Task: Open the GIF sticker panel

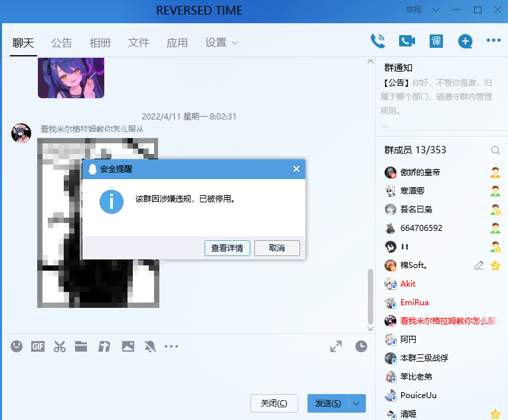Action: pos(38,346)
